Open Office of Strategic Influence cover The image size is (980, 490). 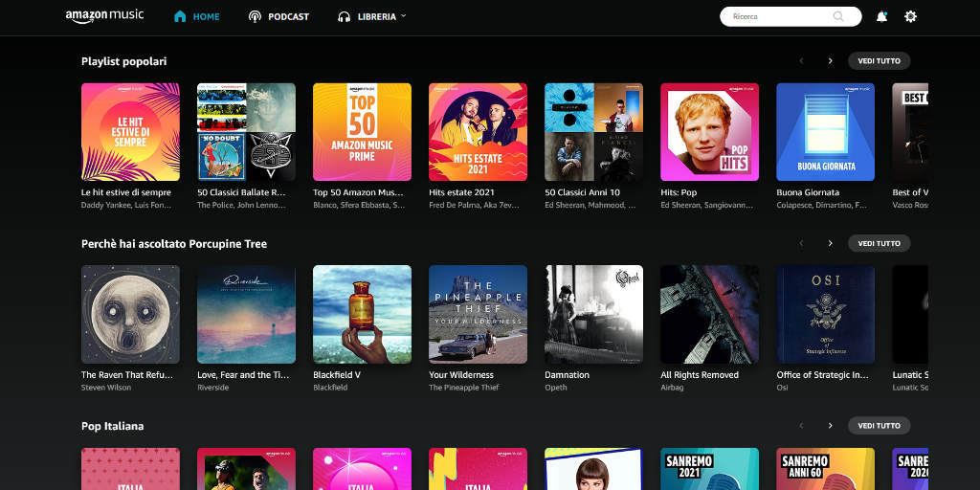(826, 314)
